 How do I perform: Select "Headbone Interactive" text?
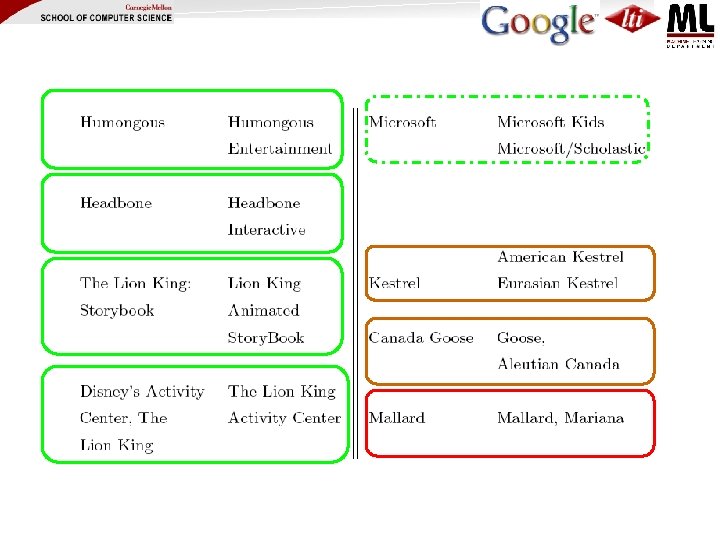266,216
